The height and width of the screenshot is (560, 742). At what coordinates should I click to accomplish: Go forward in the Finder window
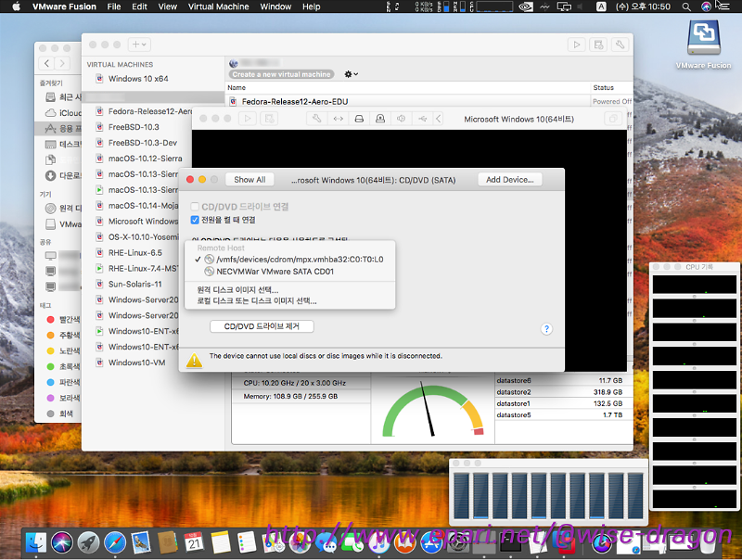click(x=62, y=63)
